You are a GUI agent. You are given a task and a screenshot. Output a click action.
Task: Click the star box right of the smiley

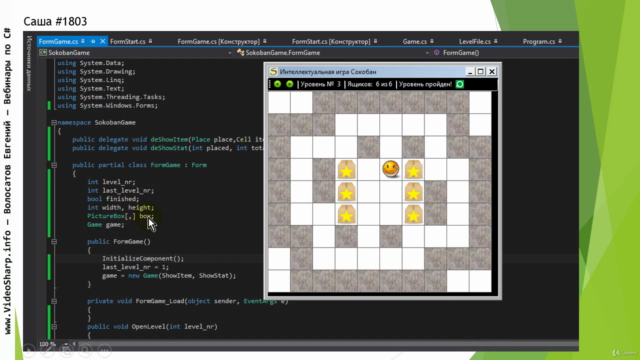[x=413, y=169]
